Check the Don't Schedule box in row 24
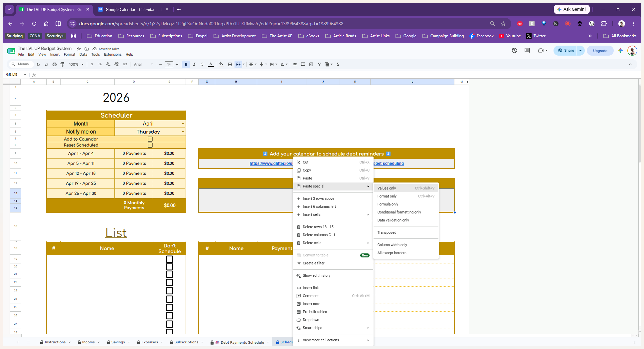 (170, 299)
